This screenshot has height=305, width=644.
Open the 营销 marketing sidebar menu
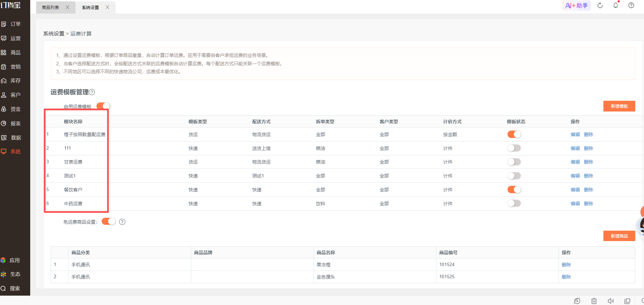click(x=11, y=67)
